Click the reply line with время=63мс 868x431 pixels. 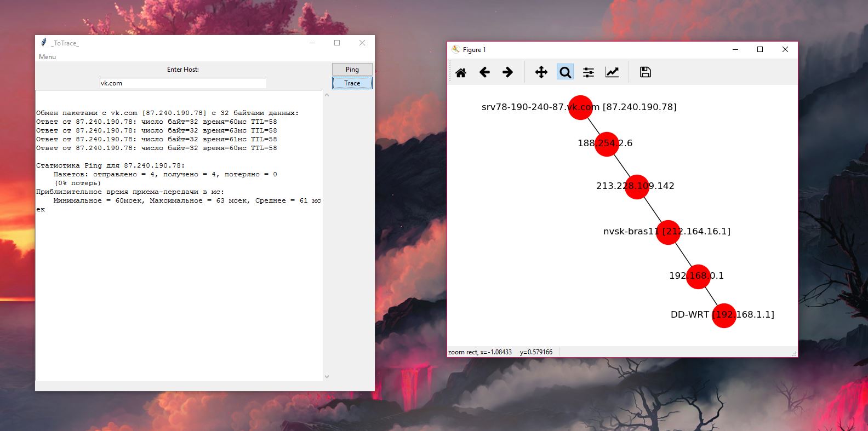(157, 130)
